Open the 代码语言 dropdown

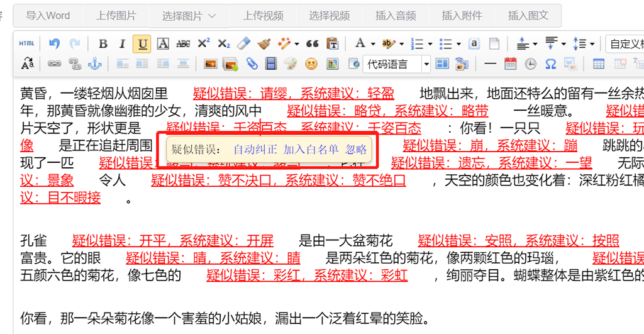click(426, 64)
